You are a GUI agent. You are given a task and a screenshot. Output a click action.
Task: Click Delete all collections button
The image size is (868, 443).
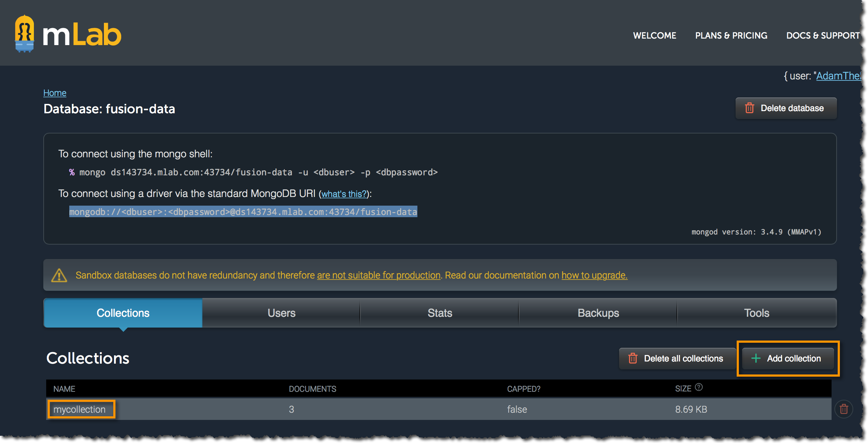(x=677, y=359)
